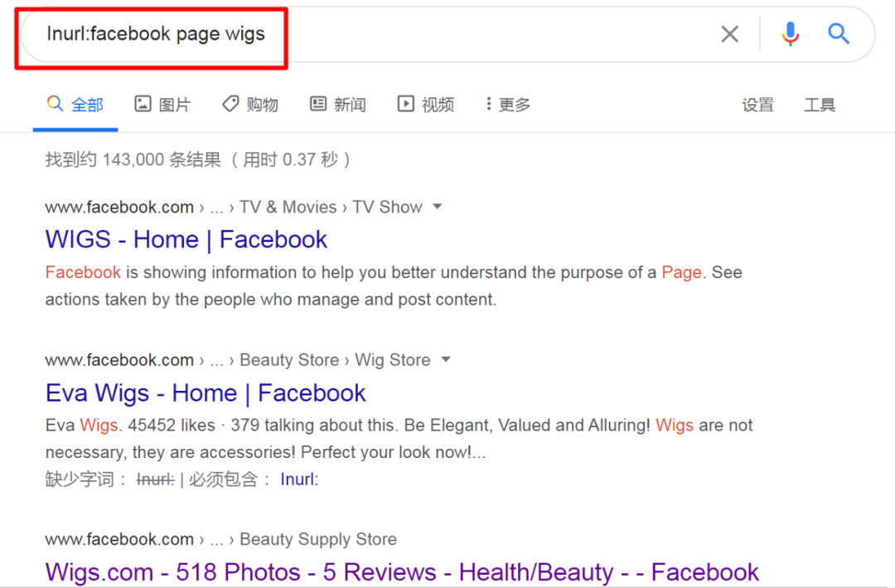Expand the TV Show category dropdown arrow

(x=437, y=207)
